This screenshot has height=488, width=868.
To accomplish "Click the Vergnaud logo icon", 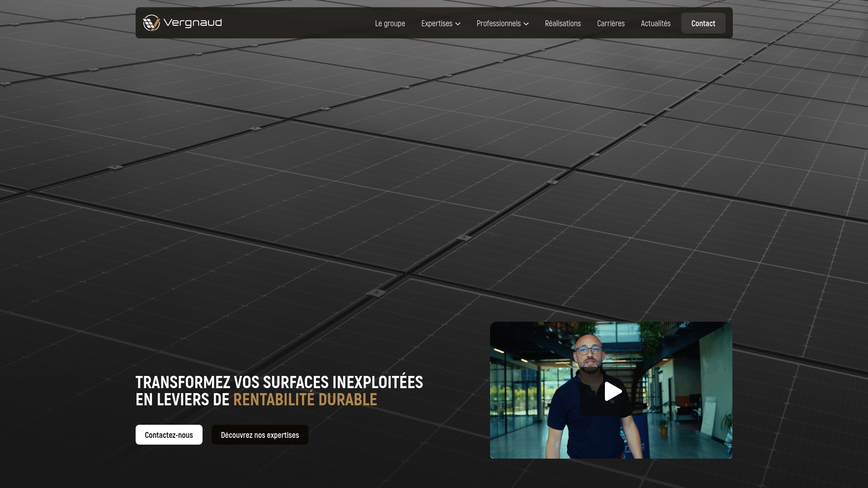I will [x=151, y=23].
